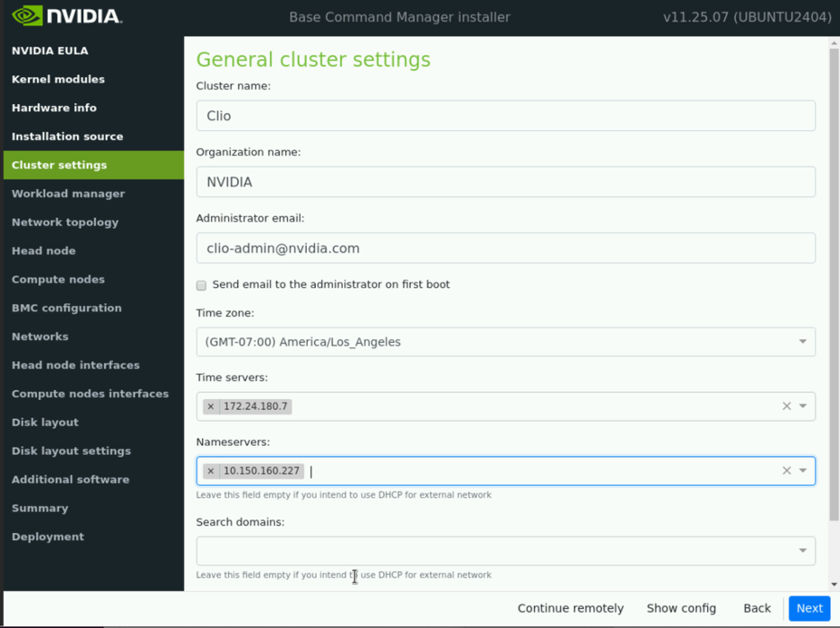Jump to the Workload manager step

(93, 194)
